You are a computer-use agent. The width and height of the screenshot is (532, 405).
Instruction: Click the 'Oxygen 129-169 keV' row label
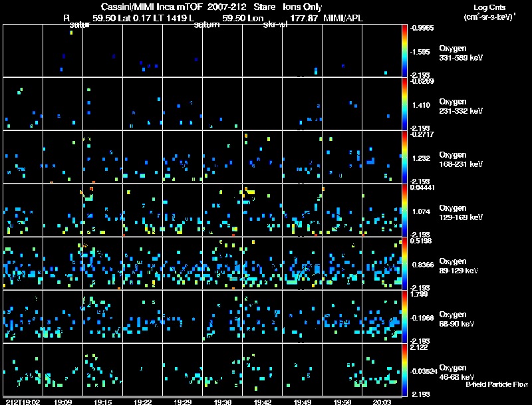[461, 213]
